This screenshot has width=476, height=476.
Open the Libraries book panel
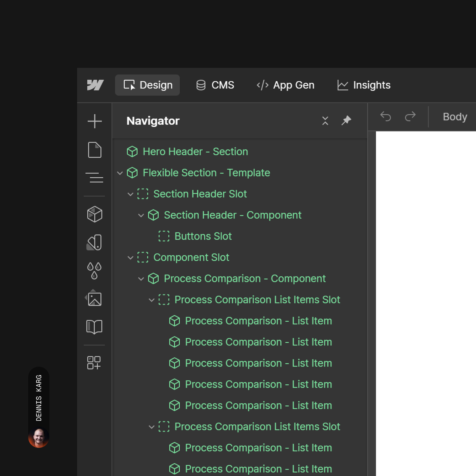(x=94, y=327)
